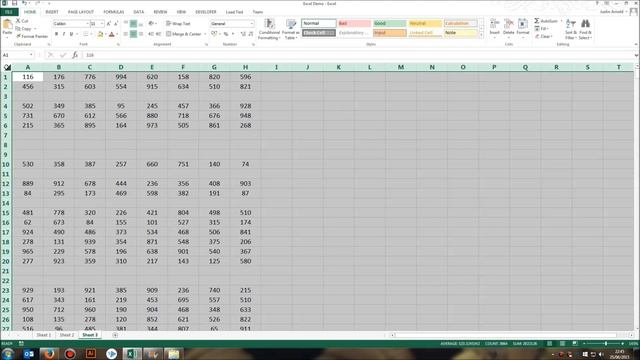Open Find & Select binoculars menu

click(x=585, y=29)
